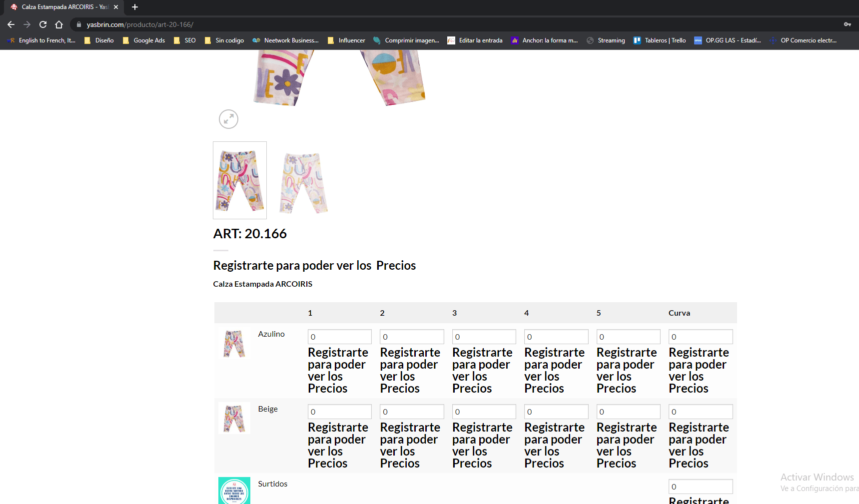Click the Curva column header
Screen dimensions: 859x504
tap(679, 313)
